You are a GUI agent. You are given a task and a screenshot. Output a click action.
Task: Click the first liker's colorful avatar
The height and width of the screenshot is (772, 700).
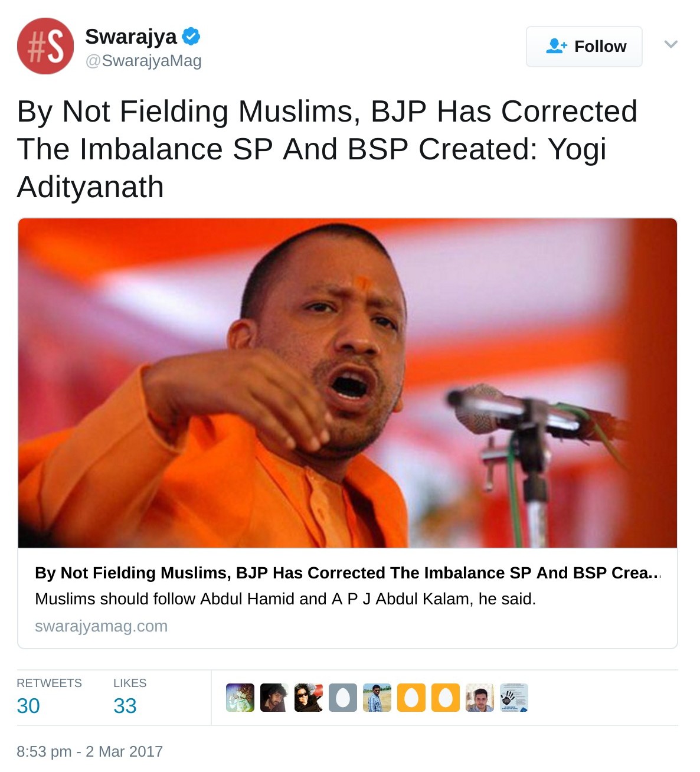[240, 698]
